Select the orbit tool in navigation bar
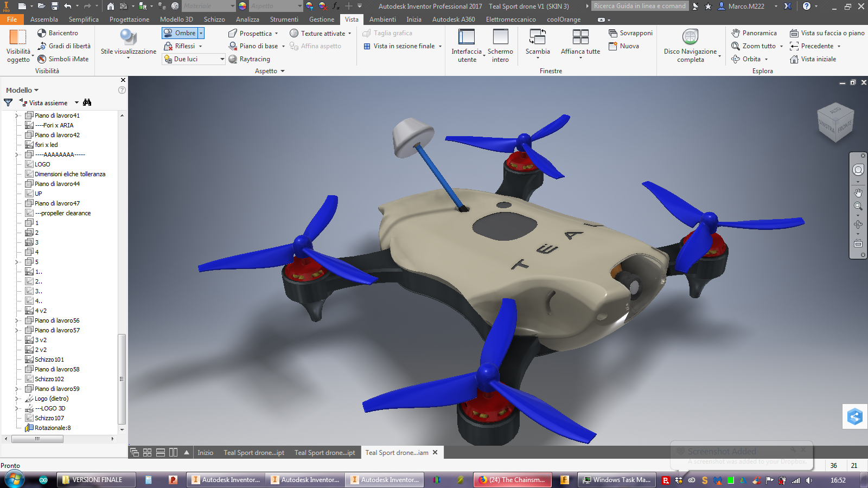This screenshot has height=488, width=868. coord(858,224)
